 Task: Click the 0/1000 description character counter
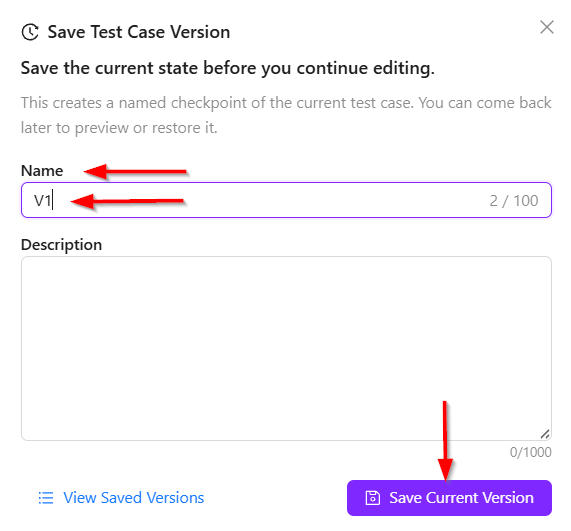(x=530, y=452)
